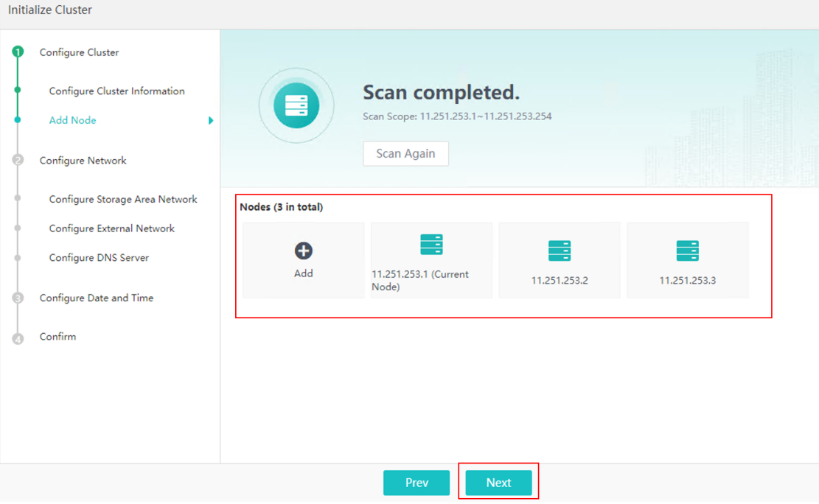Screen dimensions: 819x504
Task: Click the 11.251.253.1 (Current Node) label
Action: point(420,281)
